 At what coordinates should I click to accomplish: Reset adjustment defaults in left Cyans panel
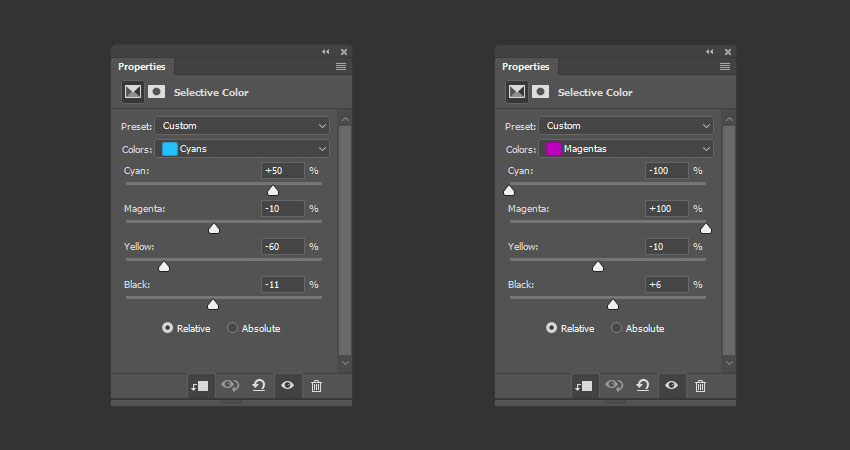(x=259, y=386)
